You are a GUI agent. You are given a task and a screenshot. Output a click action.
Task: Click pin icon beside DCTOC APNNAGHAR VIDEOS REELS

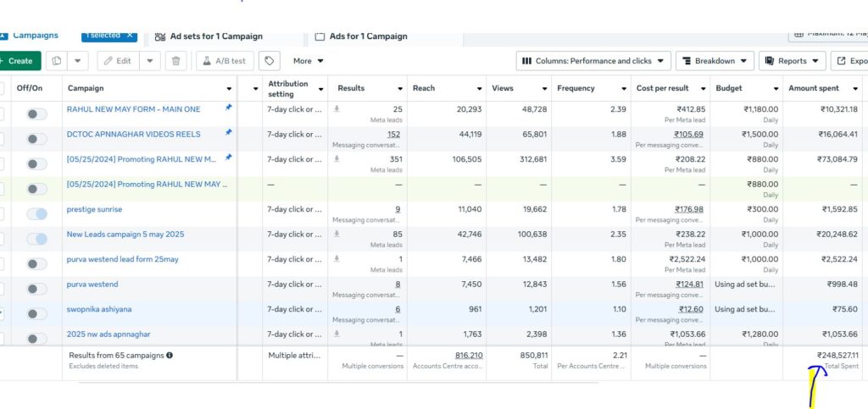228,134
